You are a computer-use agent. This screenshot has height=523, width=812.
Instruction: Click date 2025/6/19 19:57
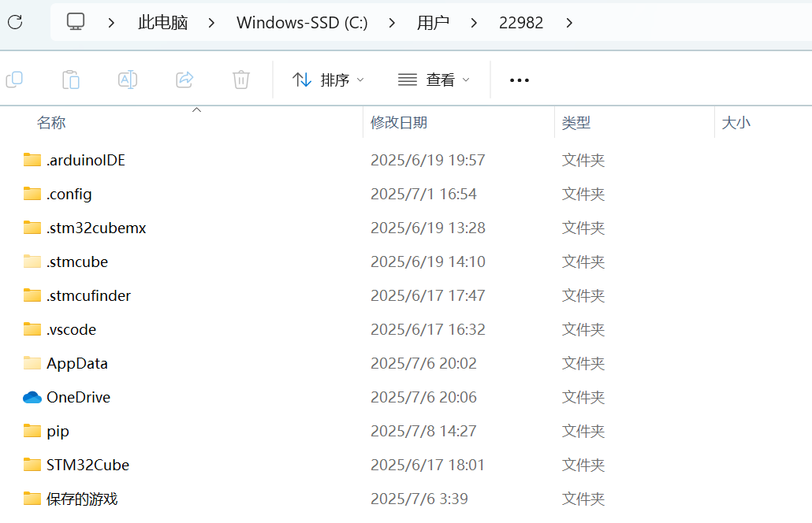pyautogui.click(x=428, y=161)
